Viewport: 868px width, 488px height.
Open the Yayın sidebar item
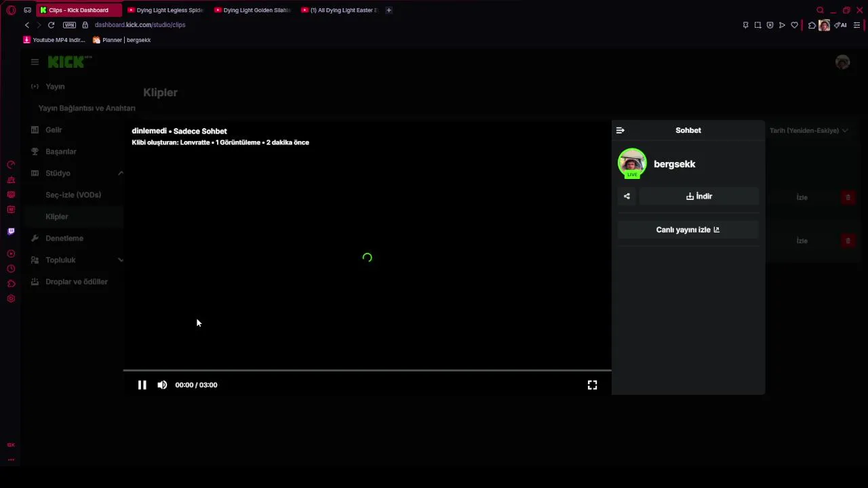[55, 87]
